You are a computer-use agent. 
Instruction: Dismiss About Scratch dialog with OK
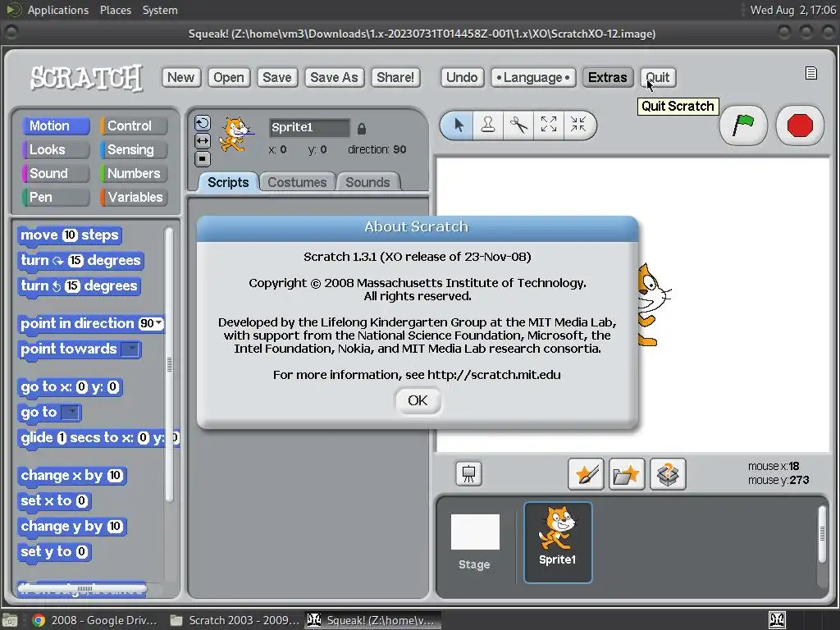point(418,400)
